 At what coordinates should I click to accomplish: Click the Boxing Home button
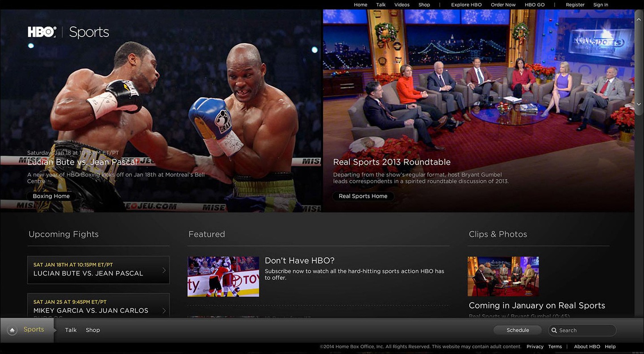(x=51, y=196)
